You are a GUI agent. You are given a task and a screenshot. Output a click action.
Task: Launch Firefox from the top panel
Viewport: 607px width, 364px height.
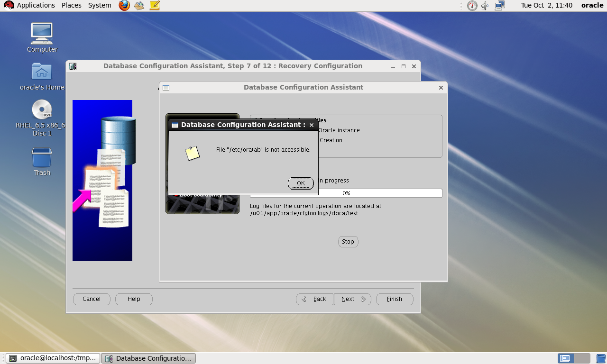point(124,6)
